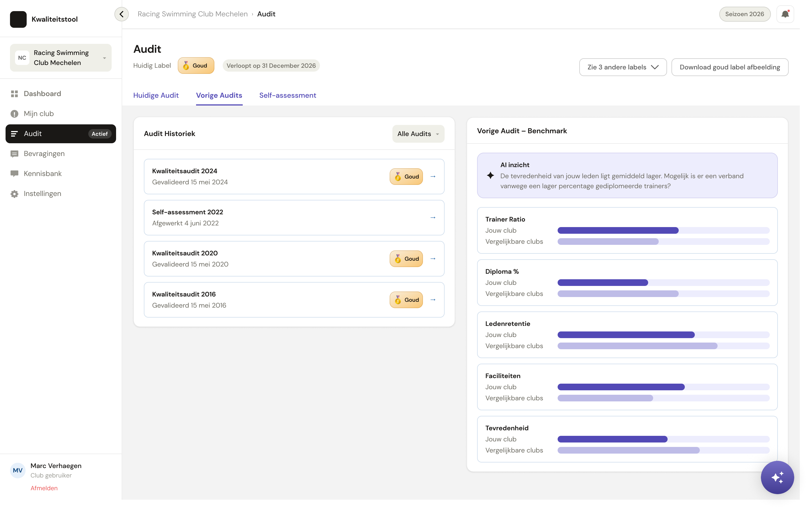
Task: Click Gevalideerd 15 mei 2020 text
Action: [x=190, y=264]
